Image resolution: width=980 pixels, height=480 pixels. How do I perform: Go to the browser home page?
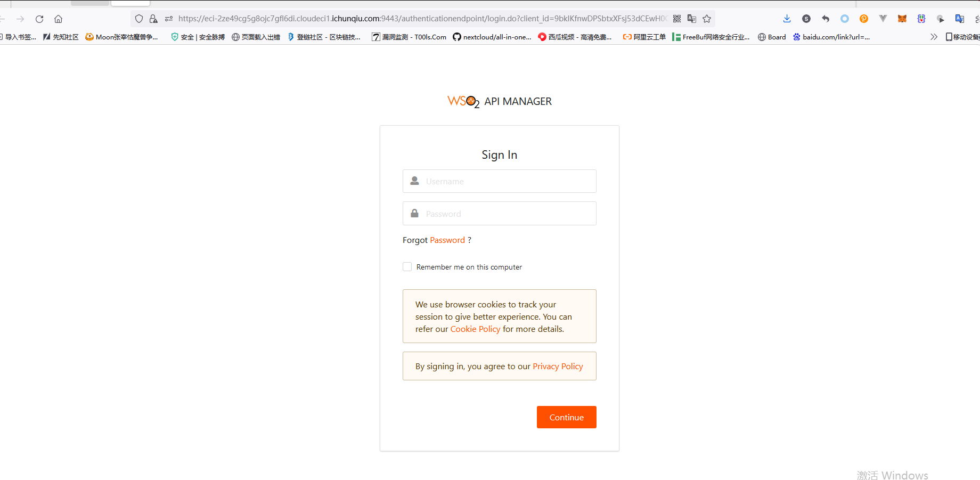(59, 19)
